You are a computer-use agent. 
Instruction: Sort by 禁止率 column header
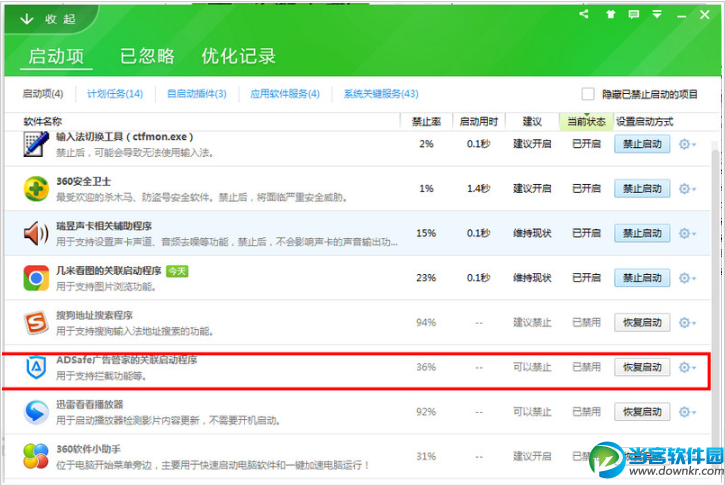pos(426,122)
